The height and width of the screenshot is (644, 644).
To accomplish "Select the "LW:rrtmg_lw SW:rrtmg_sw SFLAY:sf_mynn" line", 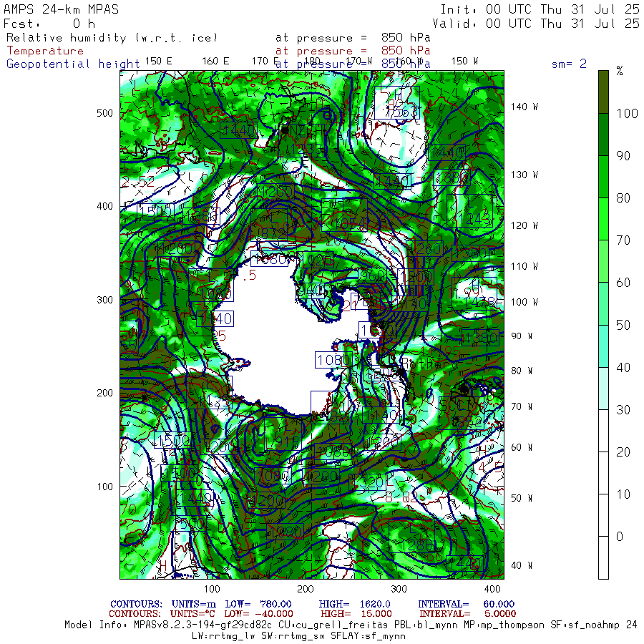I will [298, 636].
